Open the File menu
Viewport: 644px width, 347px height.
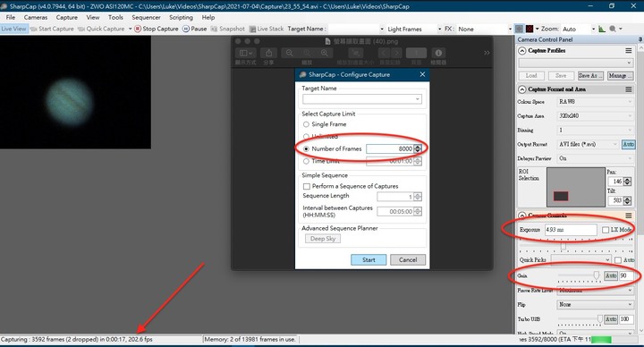[10, 17]
